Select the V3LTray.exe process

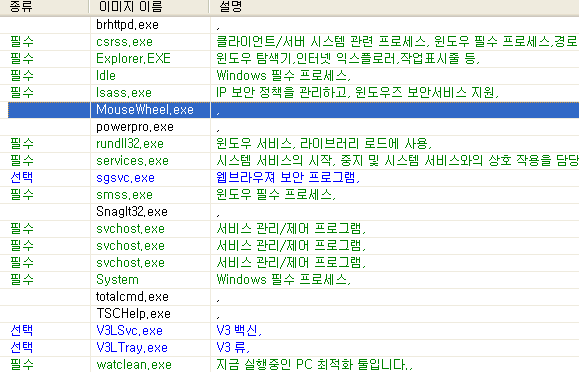(132, 348)
